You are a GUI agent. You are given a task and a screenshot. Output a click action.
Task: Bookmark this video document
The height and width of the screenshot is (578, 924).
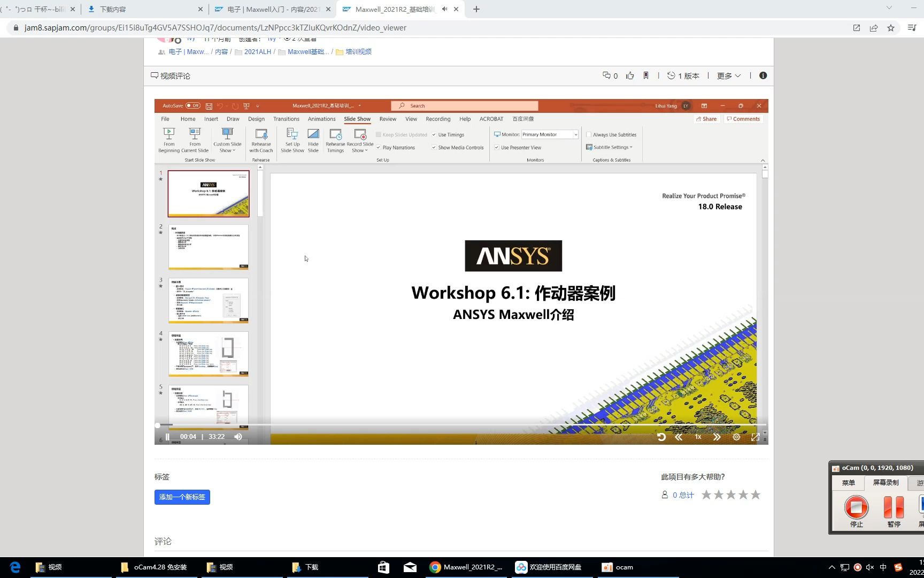pos(646,75)
